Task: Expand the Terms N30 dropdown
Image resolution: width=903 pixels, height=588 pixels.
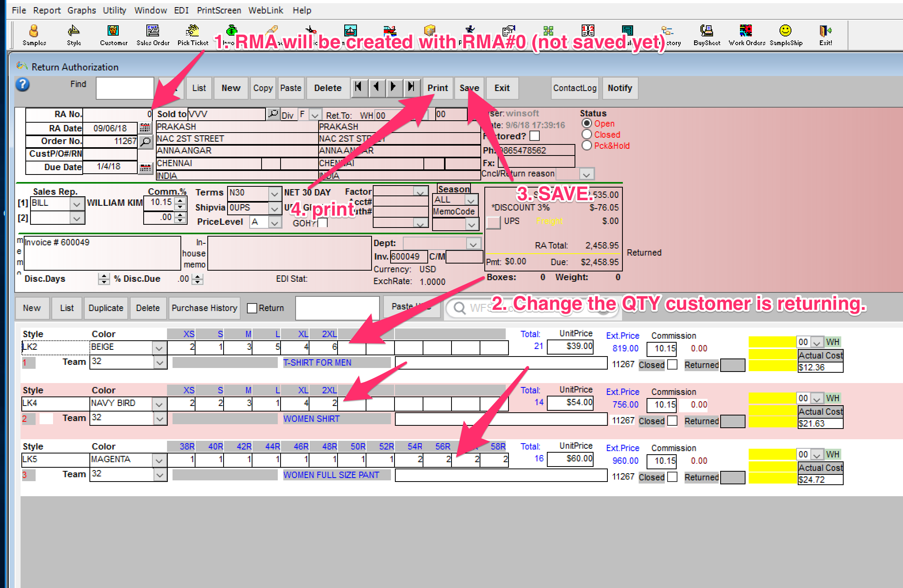Action: tap(274, 193)
